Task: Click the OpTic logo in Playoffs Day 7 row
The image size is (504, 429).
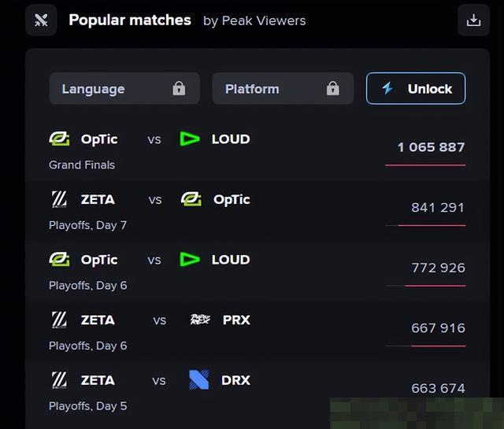Action: coord(191,199)
